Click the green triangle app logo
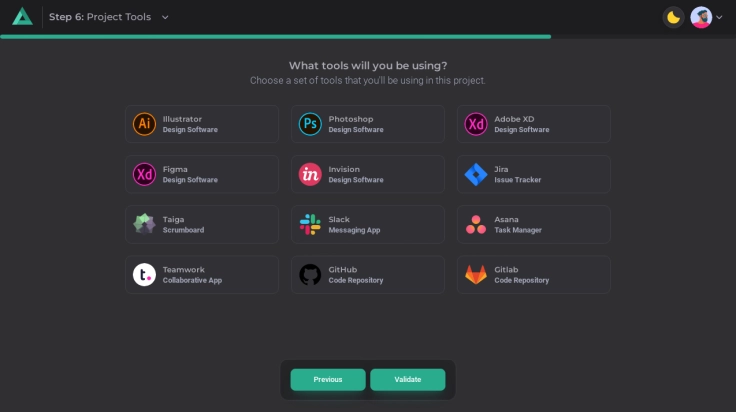 [22, 17]
